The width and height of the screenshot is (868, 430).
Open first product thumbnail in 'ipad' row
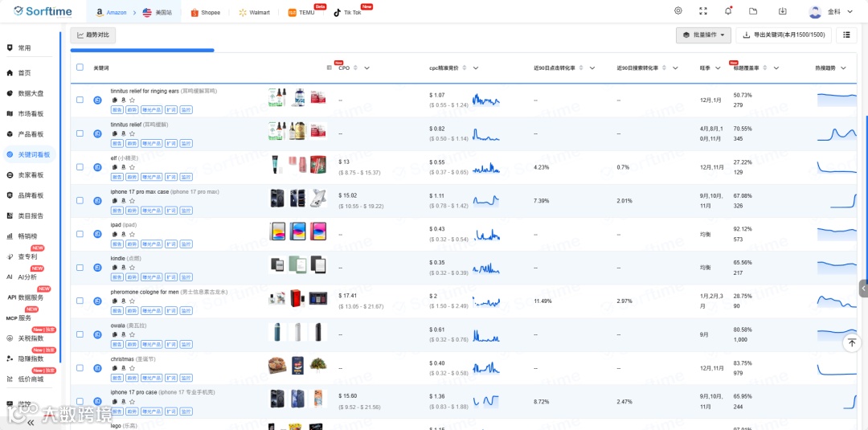(278, 231)
